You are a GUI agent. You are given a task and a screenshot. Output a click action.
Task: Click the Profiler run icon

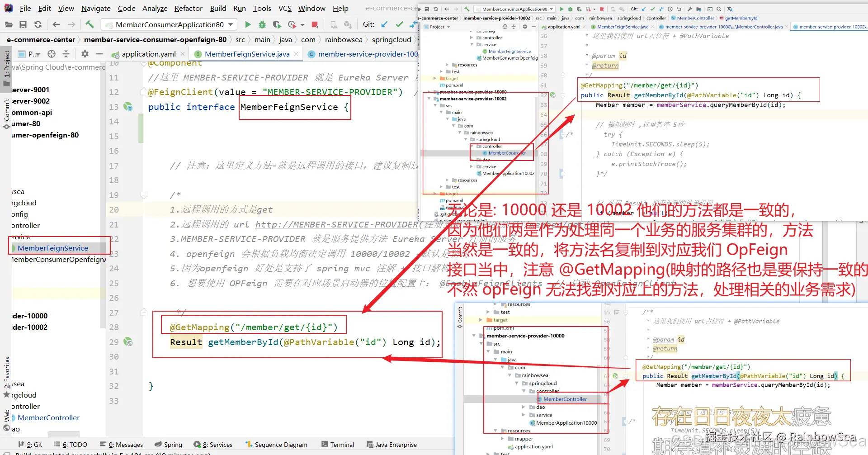click(292, 24)
